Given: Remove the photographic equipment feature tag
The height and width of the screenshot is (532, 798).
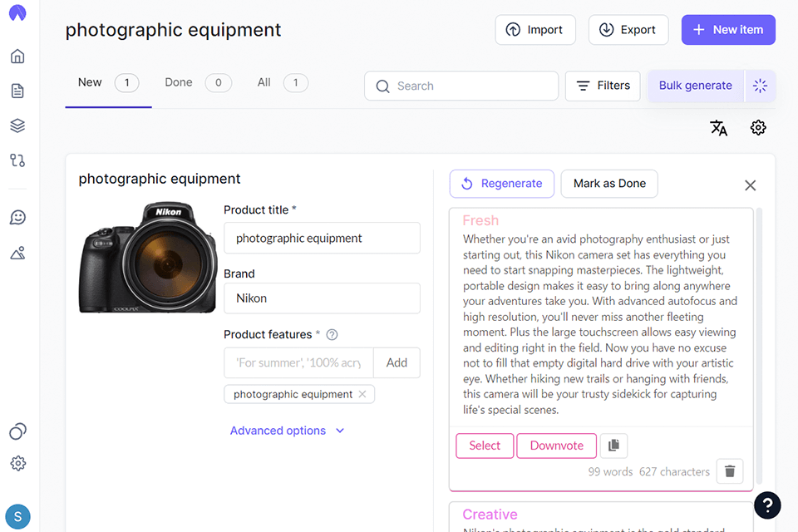Looking at the screenshot, I should 362,394.
